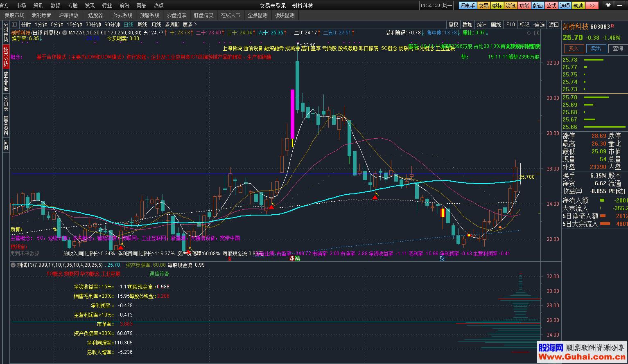Click the -自选 remove from watchlist button

[539, 25]
